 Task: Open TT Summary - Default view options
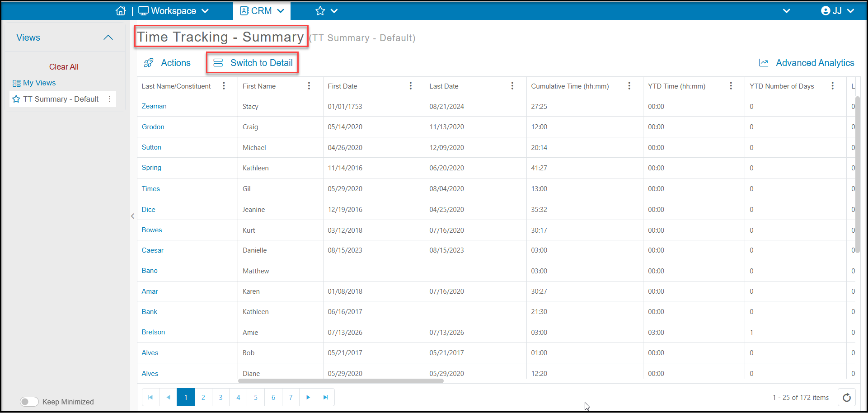(110, 99)
